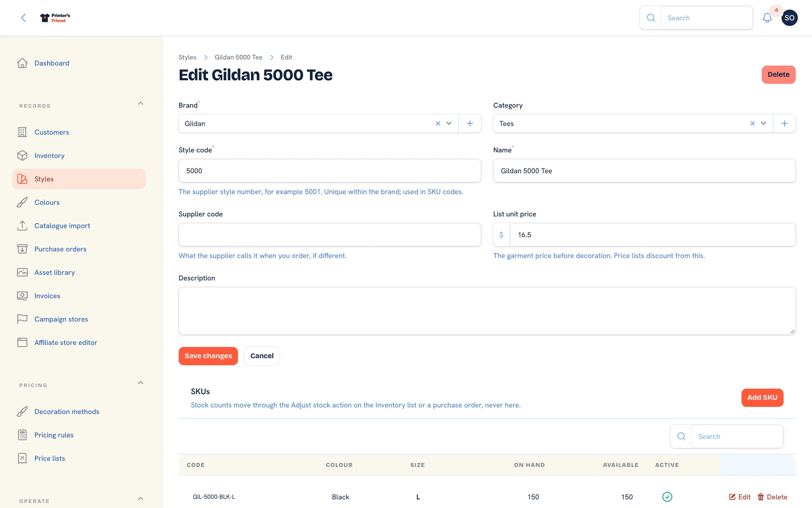Click the Pricing rules calculator icon
Viewport: 812px width, 508px height.
22,435
